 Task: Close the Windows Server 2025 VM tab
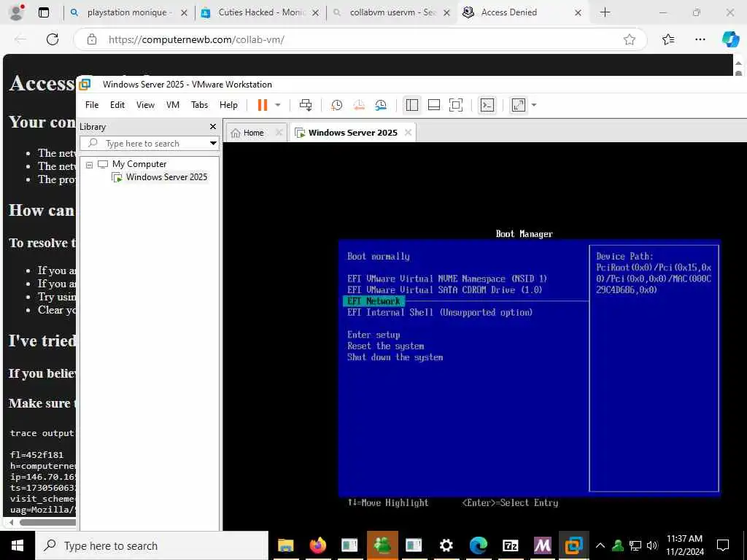(408, 133)
